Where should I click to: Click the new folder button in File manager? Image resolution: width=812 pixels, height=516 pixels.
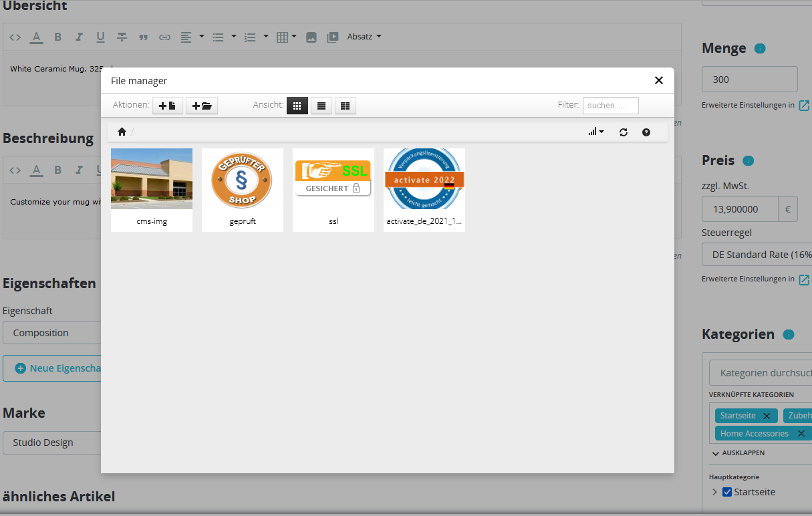(x=202, y=106)
